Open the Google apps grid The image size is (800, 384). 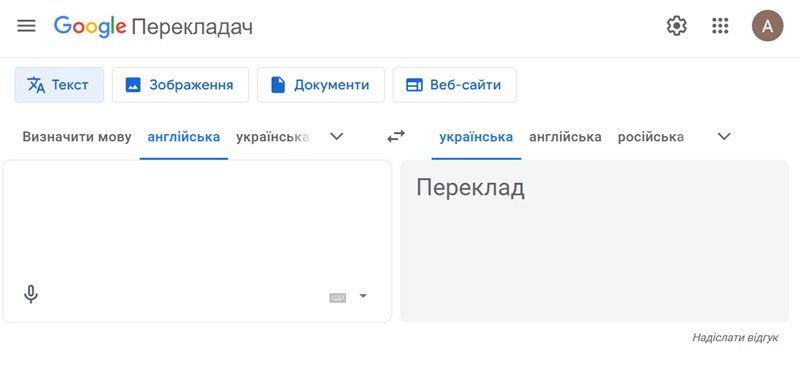[x=720, y=25]
